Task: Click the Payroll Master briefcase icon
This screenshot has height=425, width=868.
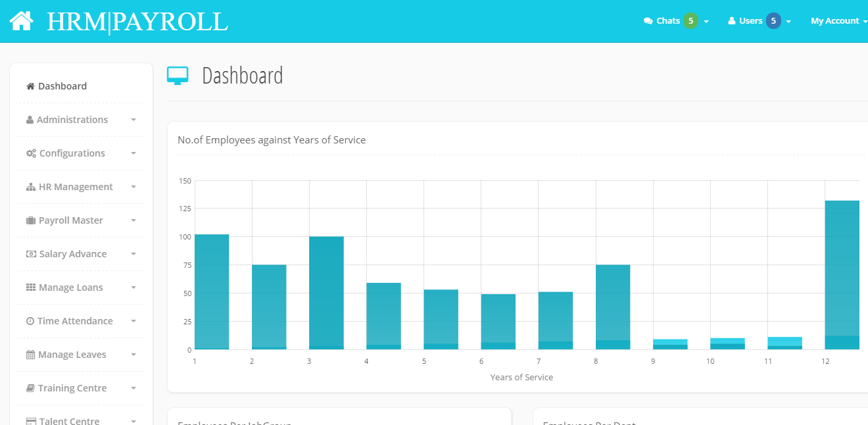Action: point(31,220)
